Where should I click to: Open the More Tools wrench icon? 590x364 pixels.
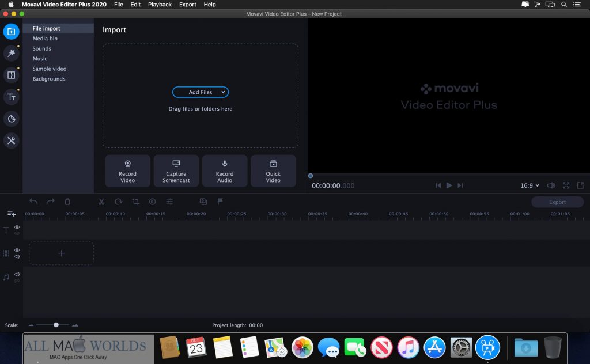tap(12, 141)
